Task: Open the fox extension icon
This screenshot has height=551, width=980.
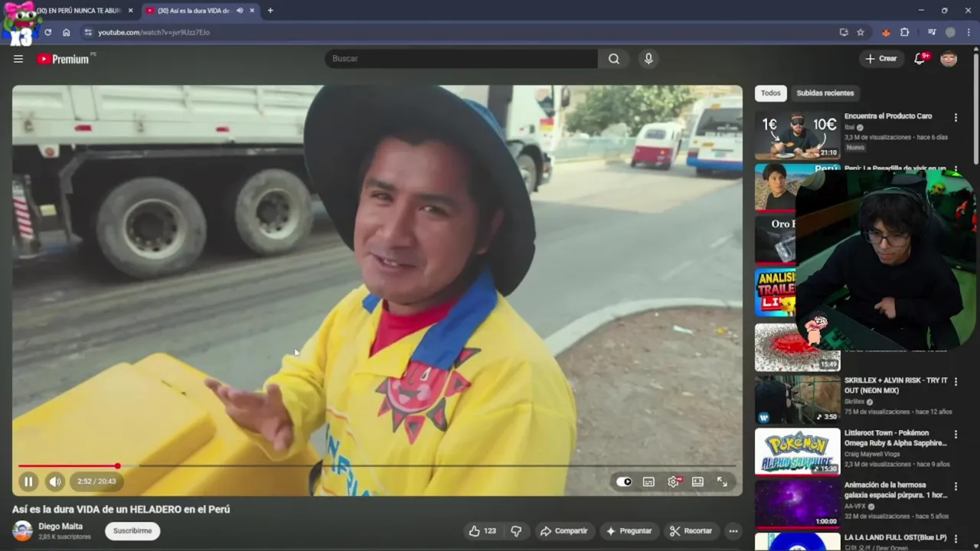Action: [886, 32]
